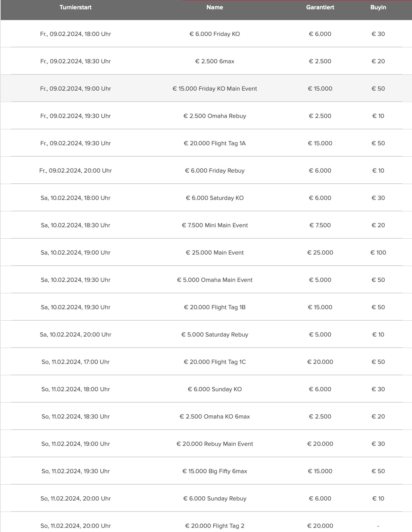Click the Turnierstart column header

(75, 7)
